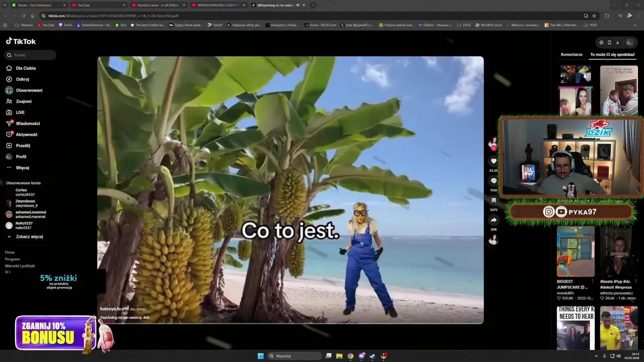Open the BIGGEST JUMPSCARE recommended video
Image resolution: width=644 pixels, height=362 pixels.
click(x=576, y=251)
